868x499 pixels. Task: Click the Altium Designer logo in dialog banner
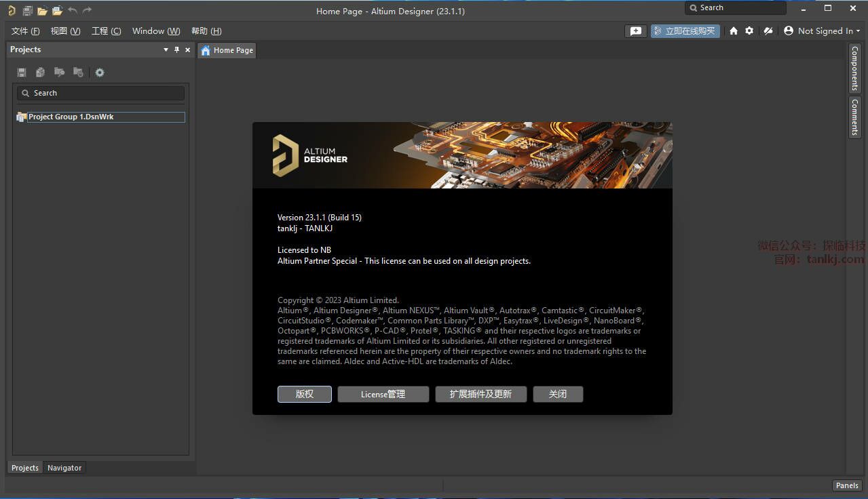[310, 155]
